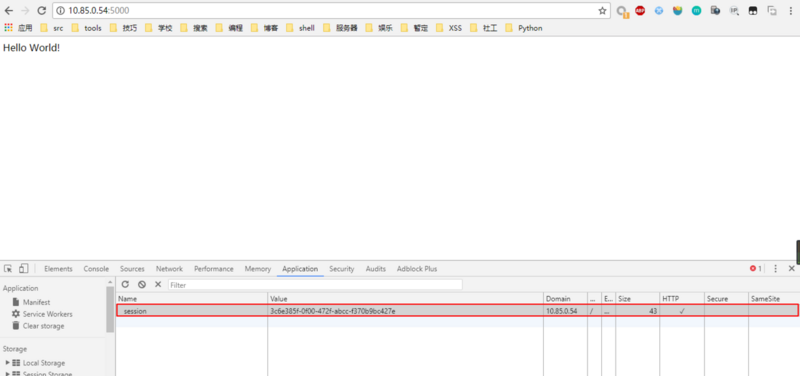Clear all cookies with the circle-slash icon

[x=142, y=285]
